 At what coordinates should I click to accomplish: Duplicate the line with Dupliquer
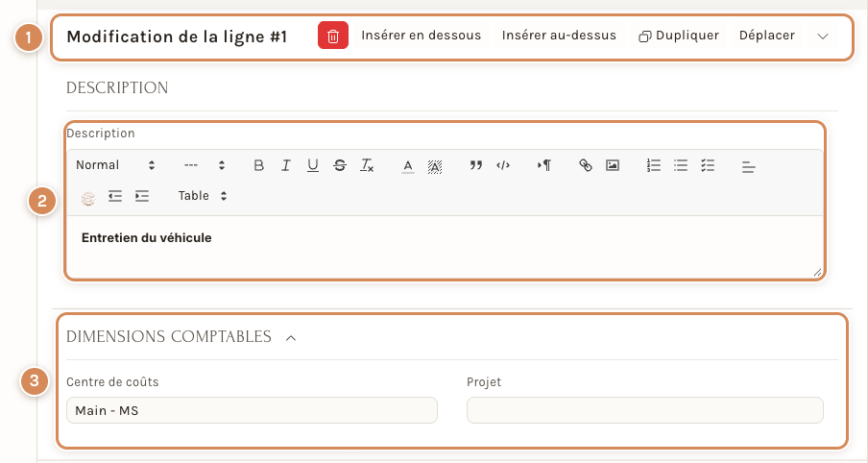click(679, 36)
